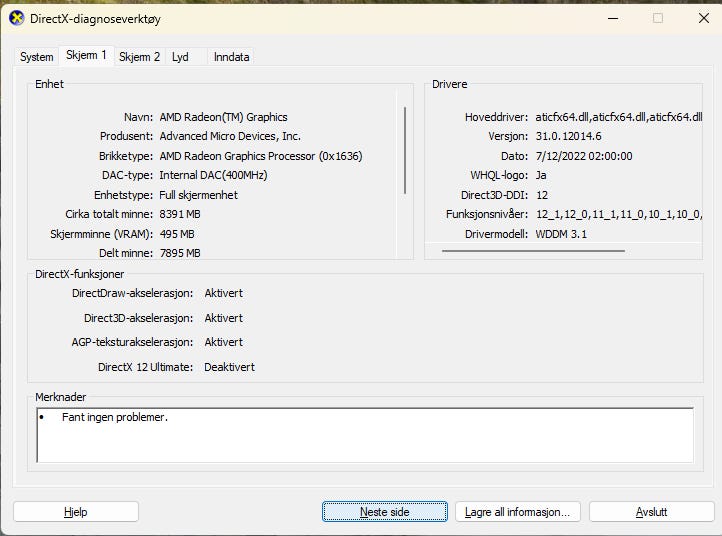Click the 'Navn:' label
Viewport: 722px width, 536px height.
[139, 117]
